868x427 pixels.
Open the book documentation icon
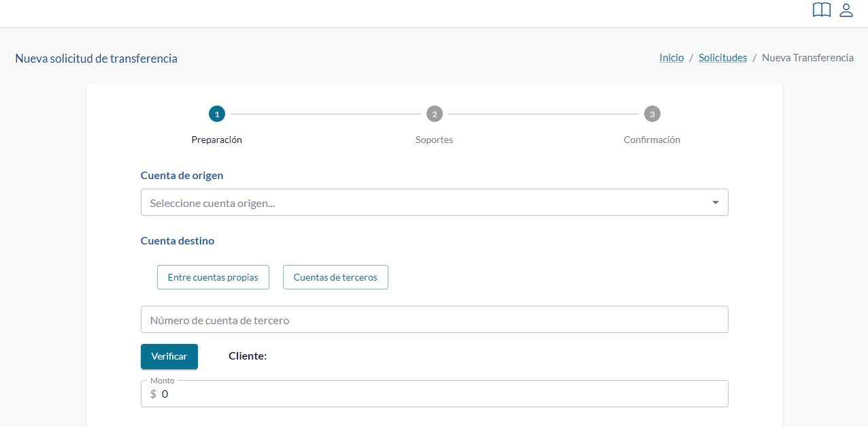(x=822, y=10)
